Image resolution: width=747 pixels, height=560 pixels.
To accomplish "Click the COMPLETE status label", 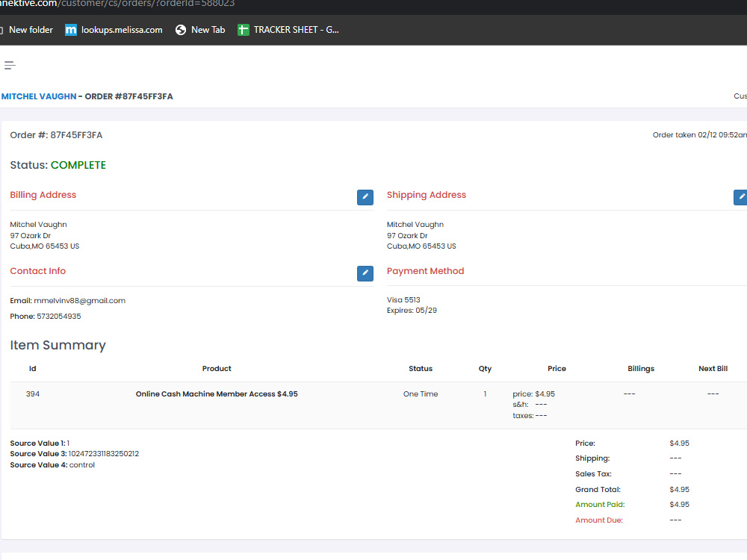I will coord(78,165).
